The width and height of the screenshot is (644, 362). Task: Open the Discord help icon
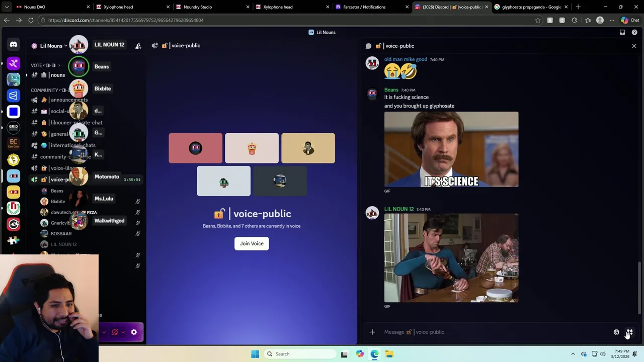click(634, 32)
